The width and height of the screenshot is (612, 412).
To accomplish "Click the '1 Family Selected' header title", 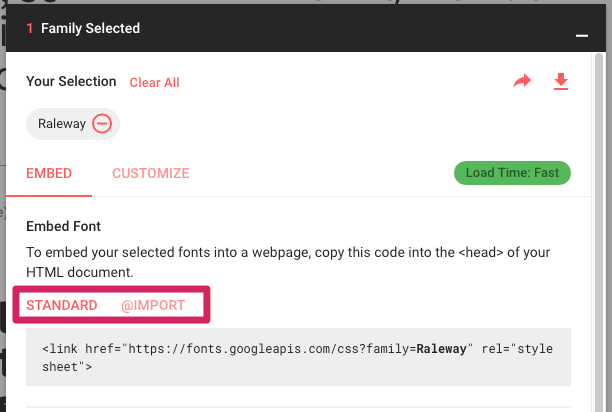I will pos(83,28).
